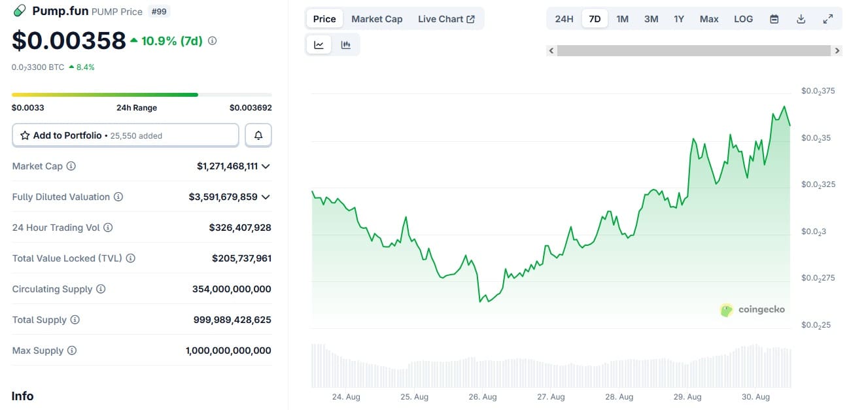The width and height of the screenshot is (868, 410).
Task: Open the Live Chart tab
Action: click(x=446, y=19)
